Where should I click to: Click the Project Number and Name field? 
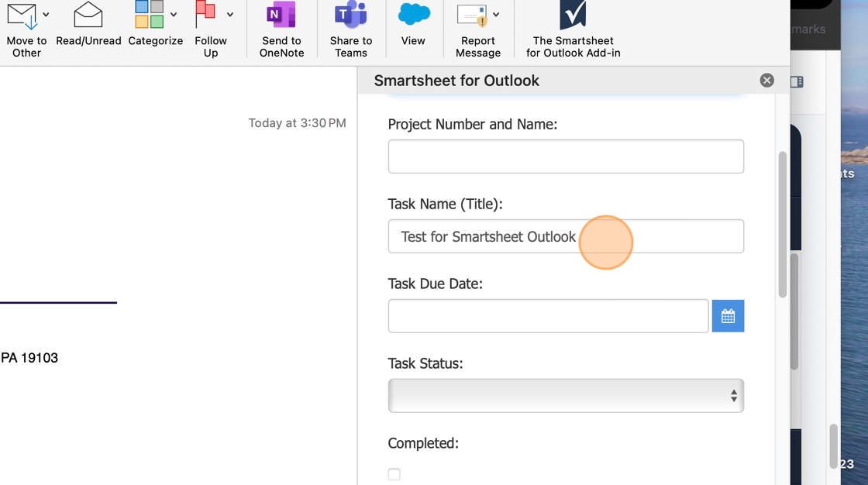coord(566,157)
